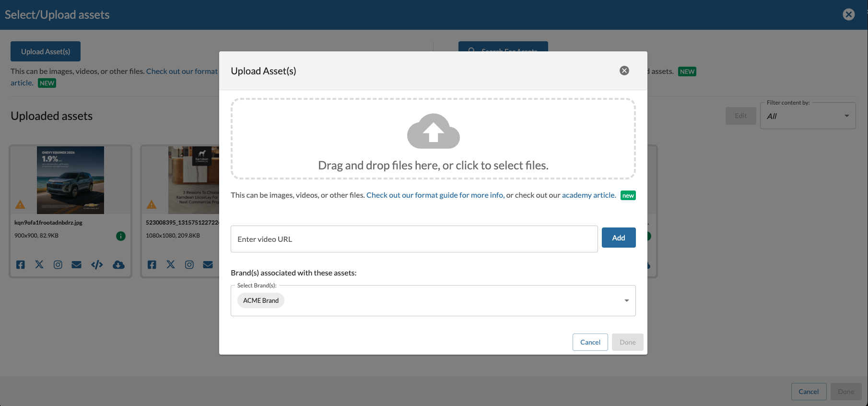Email the kqn9ofa1frootadnbdrz.jpg asset
Viewport: 868px width, 406px height.
(x=76, y=265)
